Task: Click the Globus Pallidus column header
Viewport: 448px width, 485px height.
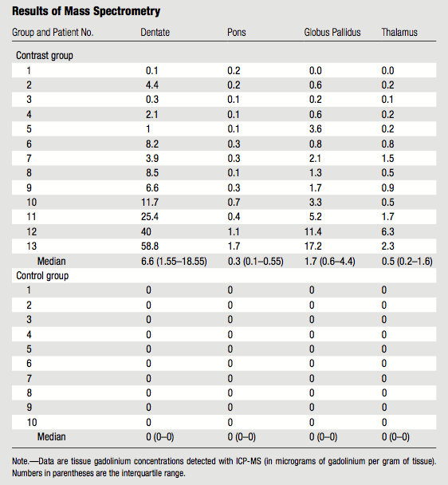Action: click(x=332, y=32)
